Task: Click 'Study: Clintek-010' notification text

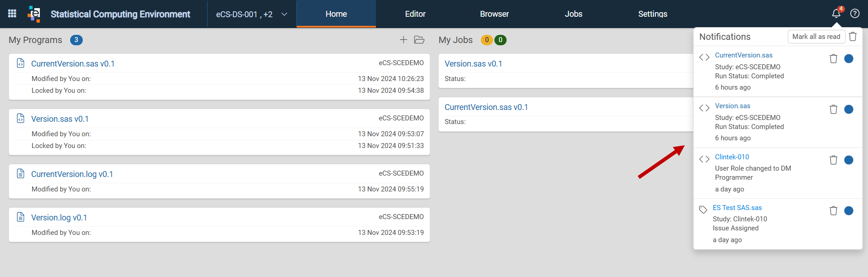Action: (740, 219)
